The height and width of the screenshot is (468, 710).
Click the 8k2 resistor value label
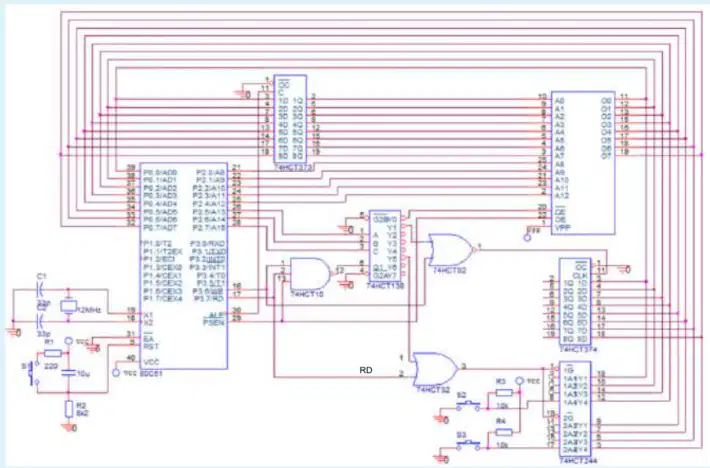pos(82,413)
